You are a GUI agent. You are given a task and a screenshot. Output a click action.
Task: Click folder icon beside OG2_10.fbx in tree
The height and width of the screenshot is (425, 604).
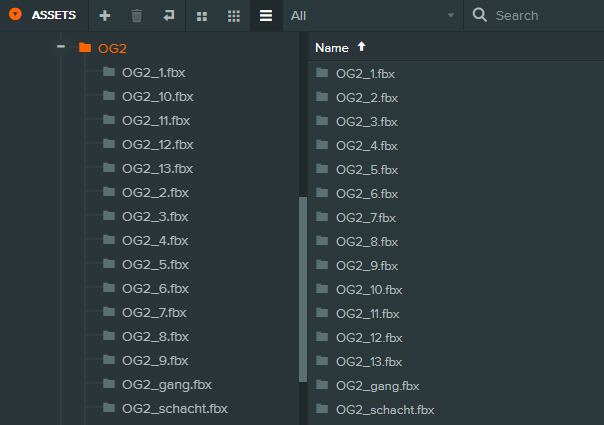(x=108, y=96)
